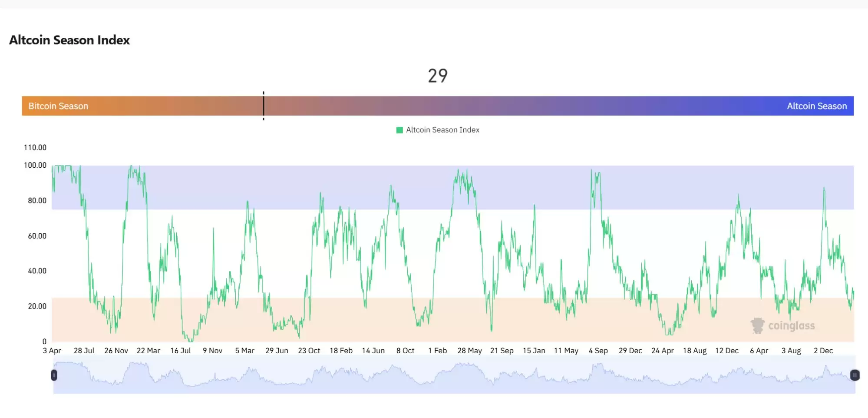Click the 100.00 y-axis label

(x=35, y=165)
